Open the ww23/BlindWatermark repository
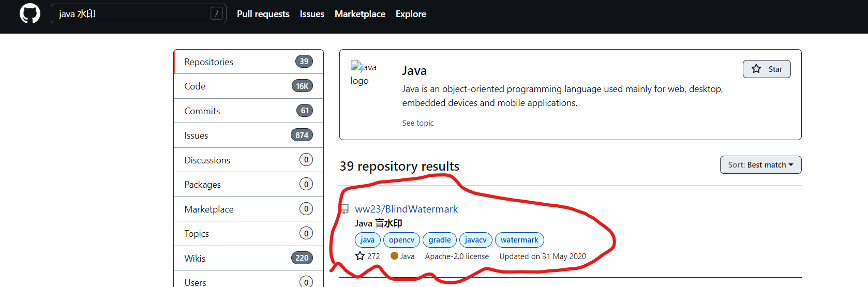868x287 pixels. (x=407, y=209)
